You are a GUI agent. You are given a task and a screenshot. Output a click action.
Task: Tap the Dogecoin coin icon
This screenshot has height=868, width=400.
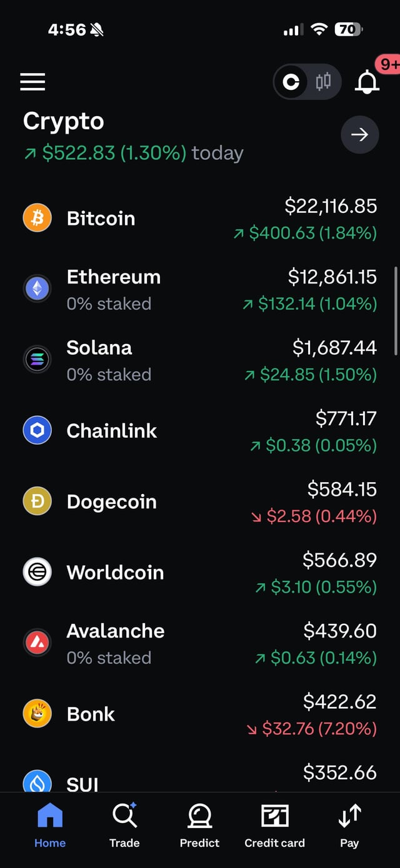(x=37, y=501)
